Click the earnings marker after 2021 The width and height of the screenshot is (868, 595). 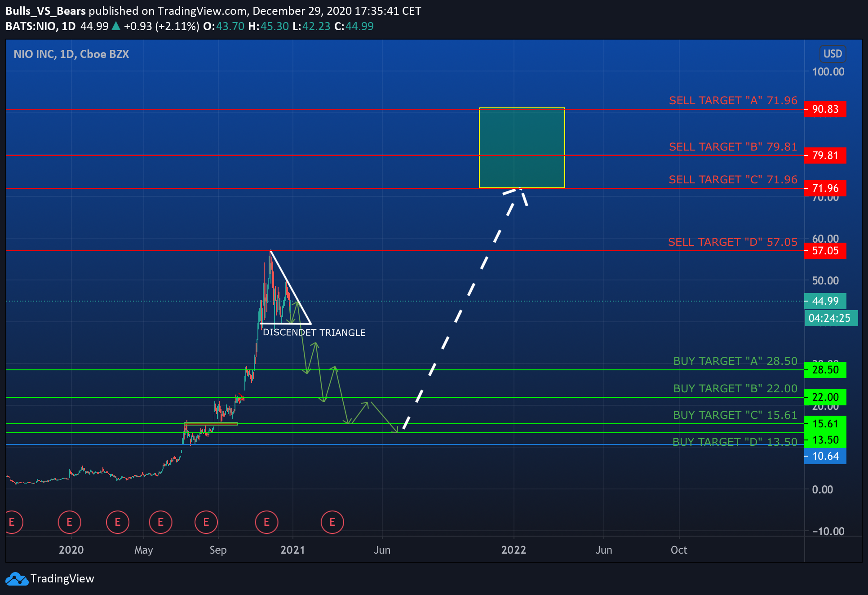pos(332,522)
